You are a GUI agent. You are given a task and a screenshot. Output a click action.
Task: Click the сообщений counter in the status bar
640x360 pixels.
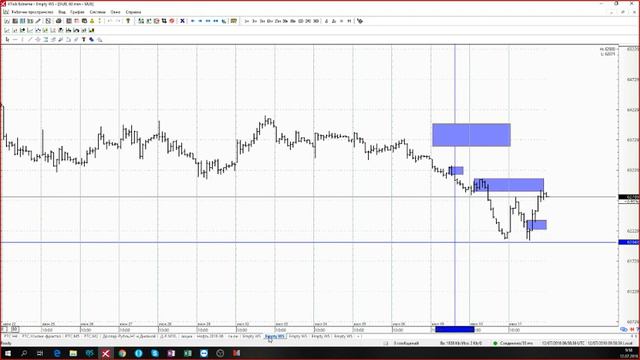coord(406,343)
